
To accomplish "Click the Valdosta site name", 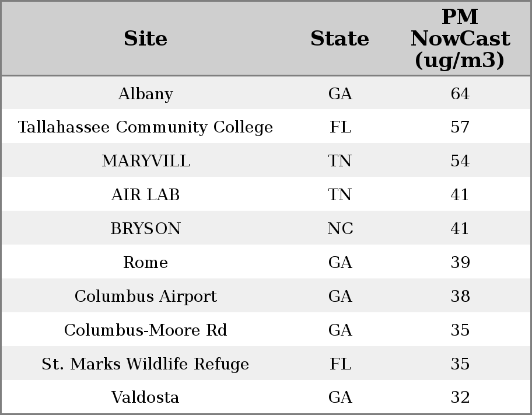I will (x=145, y=397).
